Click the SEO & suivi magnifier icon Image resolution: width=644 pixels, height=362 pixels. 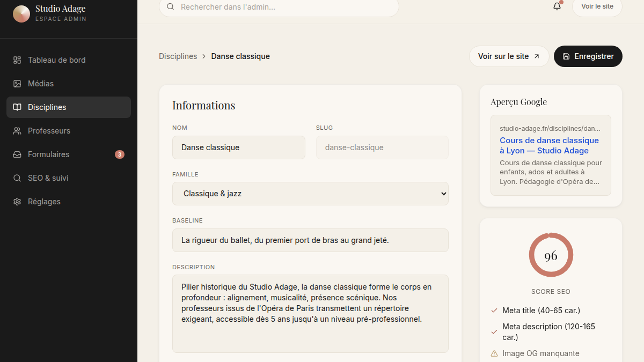tap(17, 178)
